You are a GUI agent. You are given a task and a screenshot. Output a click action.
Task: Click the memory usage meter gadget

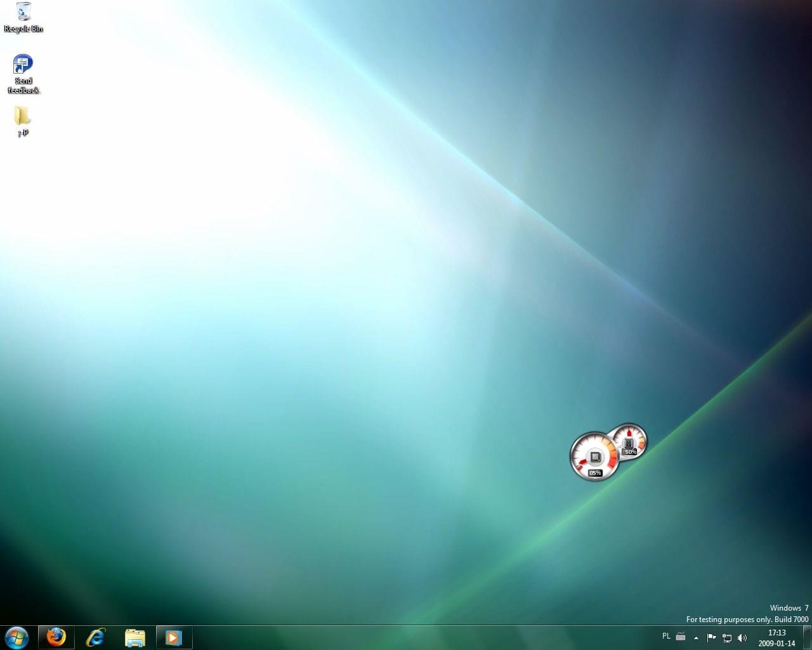point(629,442)
